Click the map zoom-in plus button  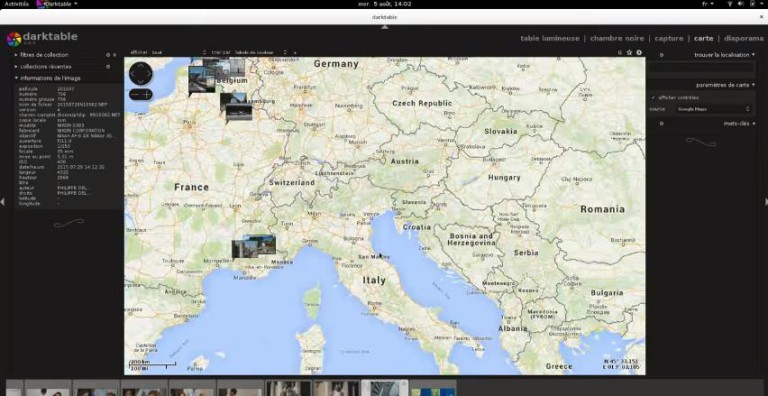coord(147,94)
